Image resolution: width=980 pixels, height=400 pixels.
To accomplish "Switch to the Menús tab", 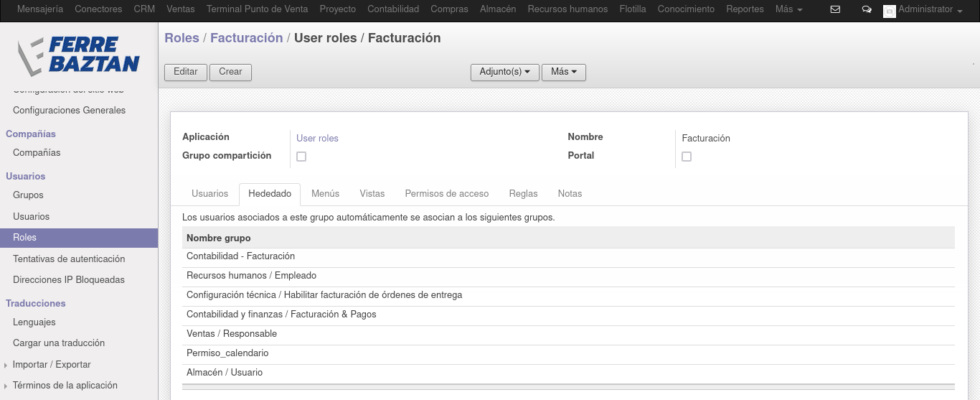I will click(x=325, y=194).
